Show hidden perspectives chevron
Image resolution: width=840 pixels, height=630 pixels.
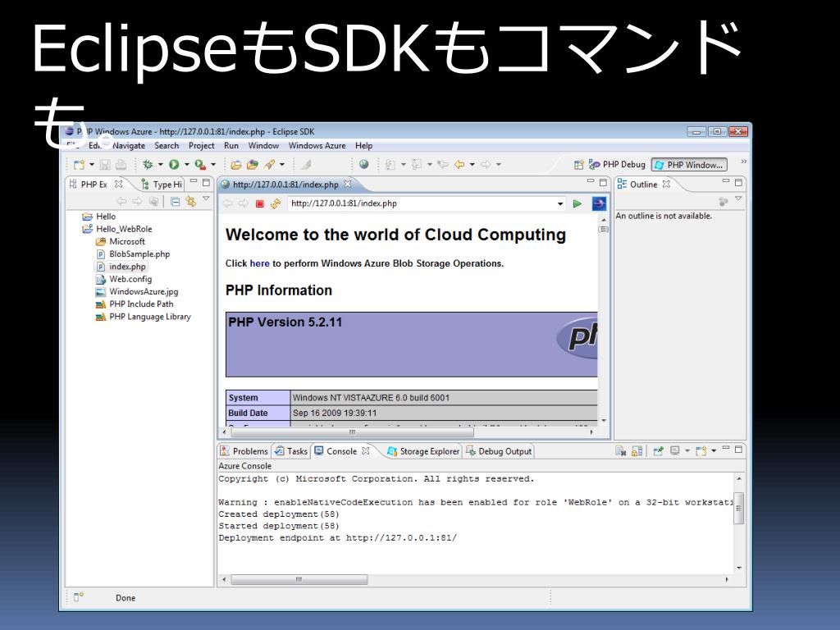coord(743,162)
